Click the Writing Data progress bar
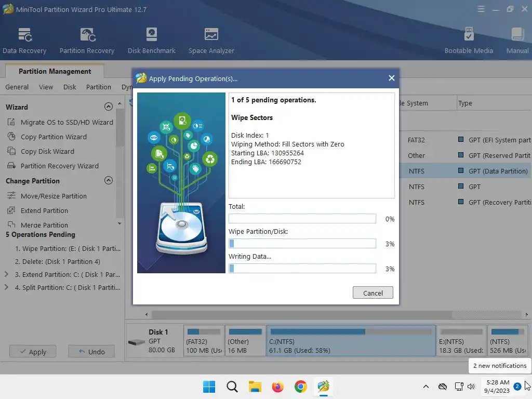The width and height of the screenshot is (532, 399). 302,269
